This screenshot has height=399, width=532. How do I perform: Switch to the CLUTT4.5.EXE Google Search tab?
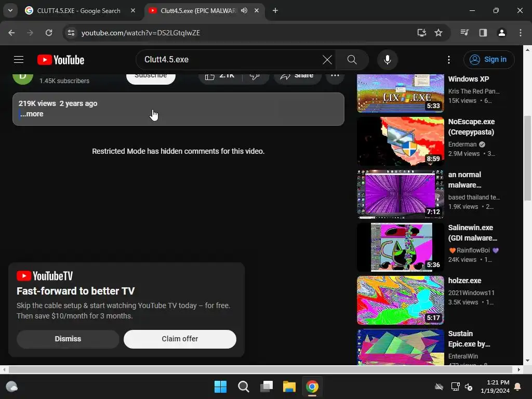pos(79,11)
